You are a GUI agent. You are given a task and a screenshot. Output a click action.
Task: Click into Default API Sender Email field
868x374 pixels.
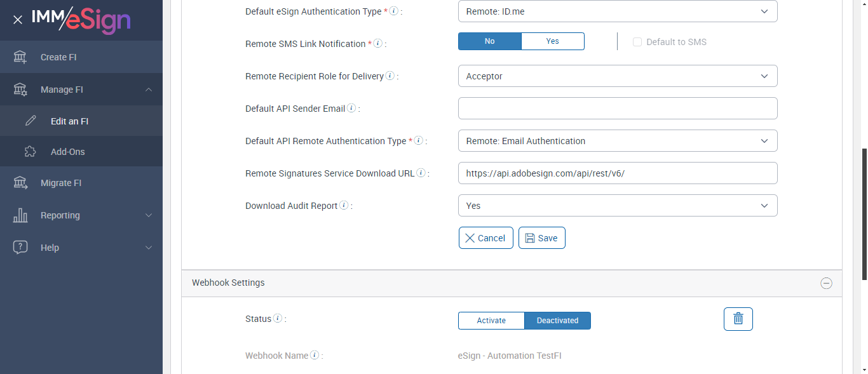point(617,109)
